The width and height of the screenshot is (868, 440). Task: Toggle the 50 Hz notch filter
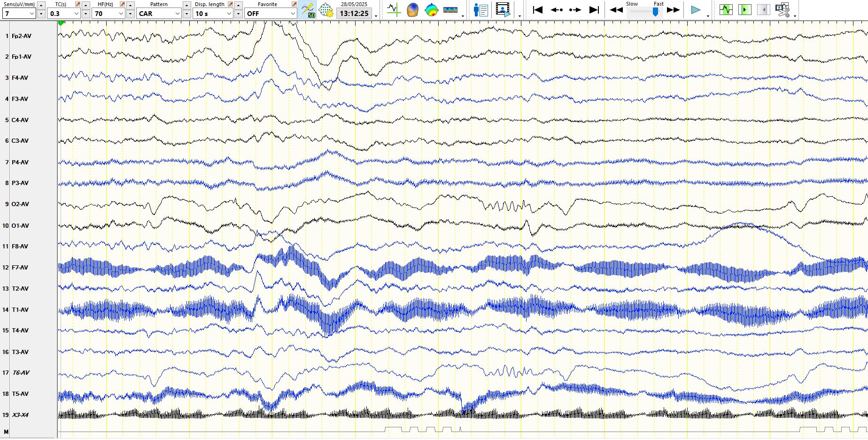pos(307,10)
